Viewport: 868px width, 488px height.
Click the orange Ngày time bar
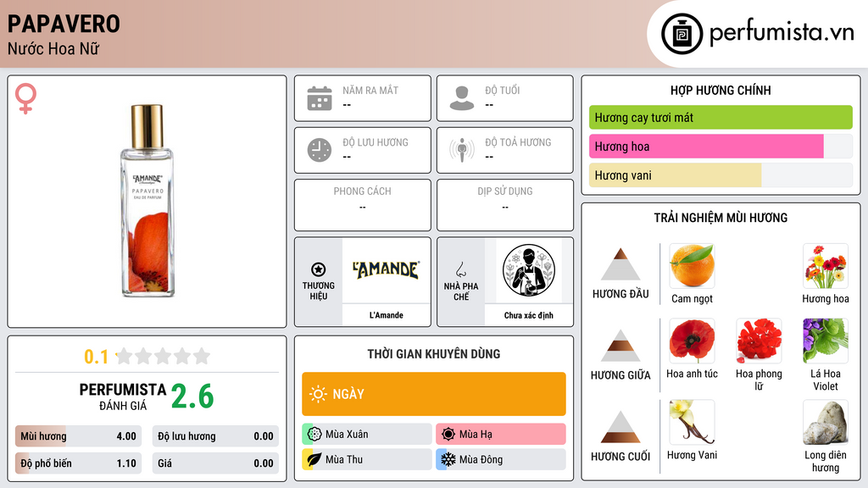(434, 394)
